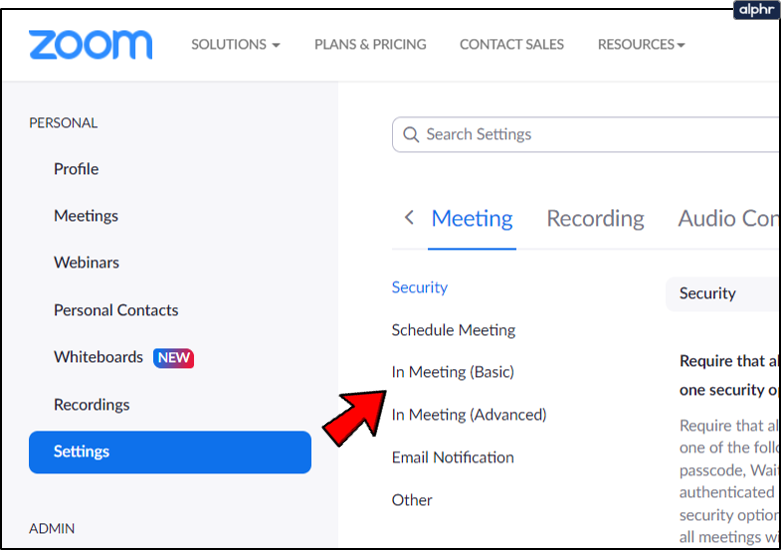This screenshot has height=550, width=782.
Task: Click the Zoom logo
Action: point(90,45)
